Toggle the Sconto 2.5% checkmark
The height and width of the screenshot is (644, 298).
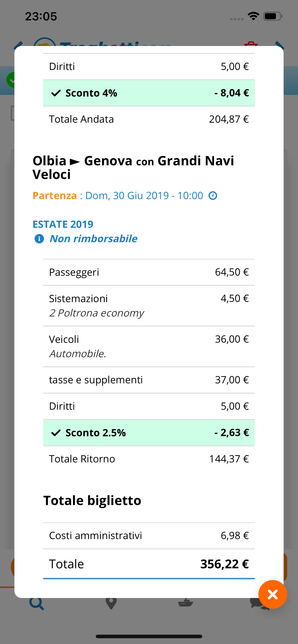coord(56,433)
